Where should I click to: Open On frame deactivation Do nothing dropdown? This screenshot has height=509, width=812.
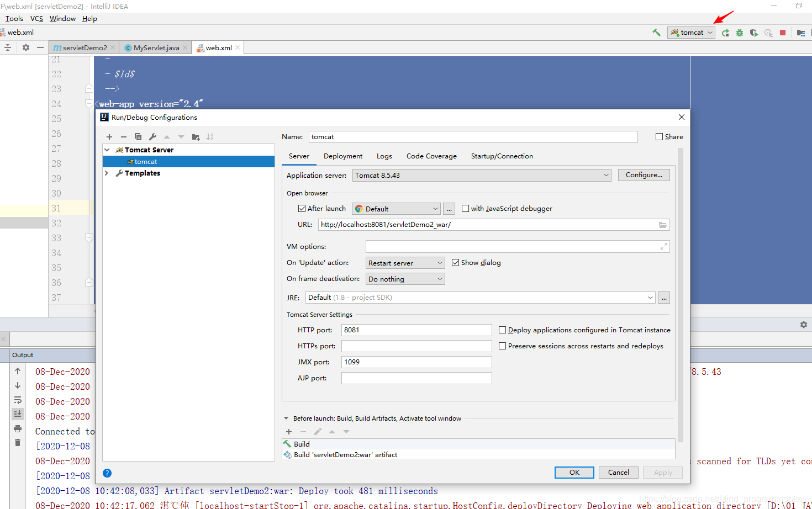[405, 279]
